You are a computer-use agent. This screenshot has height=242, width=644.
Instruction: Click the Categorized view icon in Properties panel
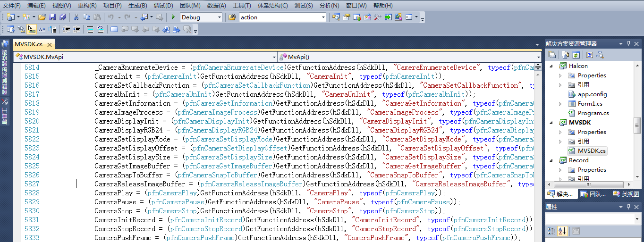pyautogui.click(x=551, y=231)
